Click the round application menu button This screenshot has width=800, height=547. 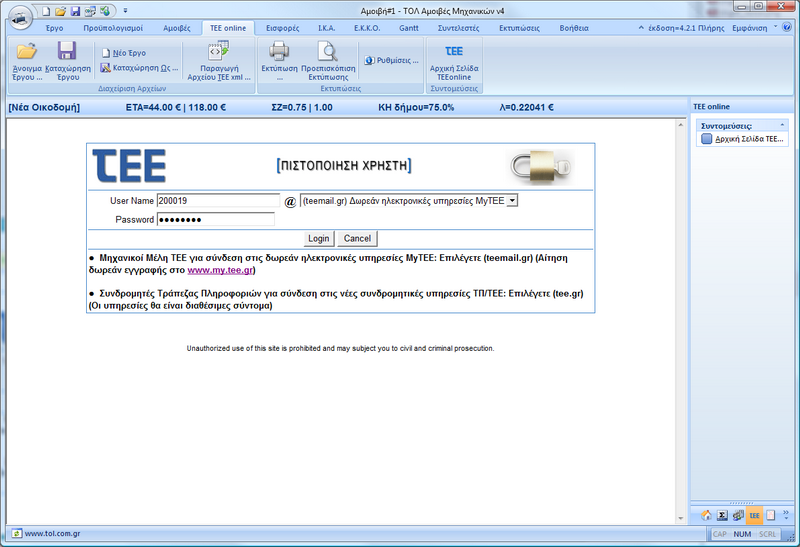pyautogui.click(x=18, y=18)
